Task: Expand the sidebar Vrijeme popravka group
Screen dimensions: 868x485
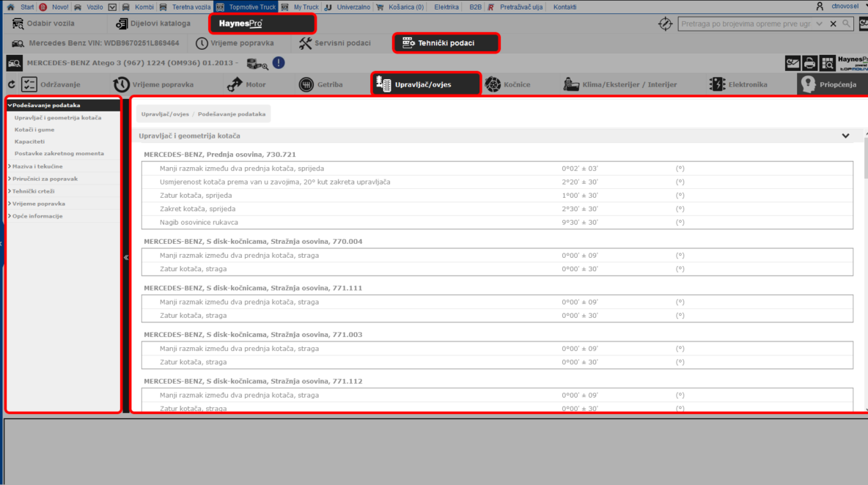Action: [x=38, y=204]
